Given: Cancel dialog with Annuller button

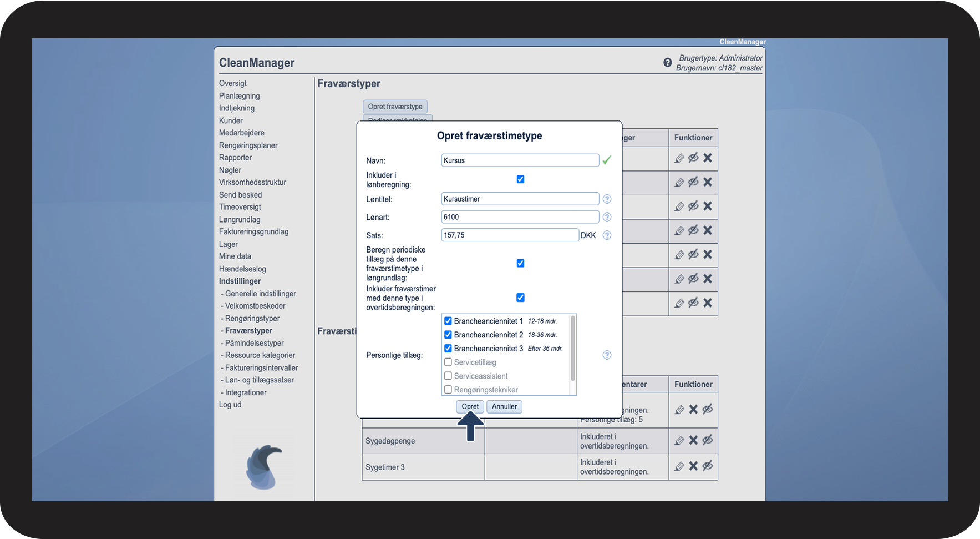Looking at the screenshot, I should coord(504,406).
